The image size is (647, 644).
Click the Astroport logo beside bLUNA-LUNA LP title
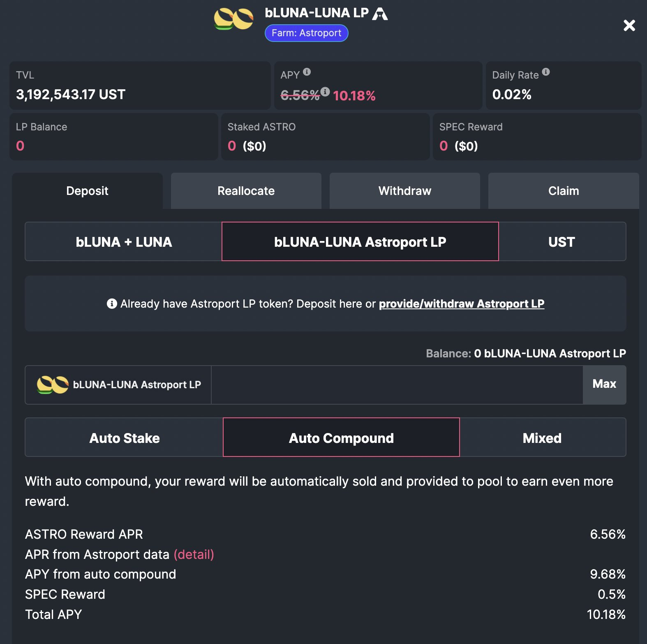pyautogui.click(x=380, y=14)
